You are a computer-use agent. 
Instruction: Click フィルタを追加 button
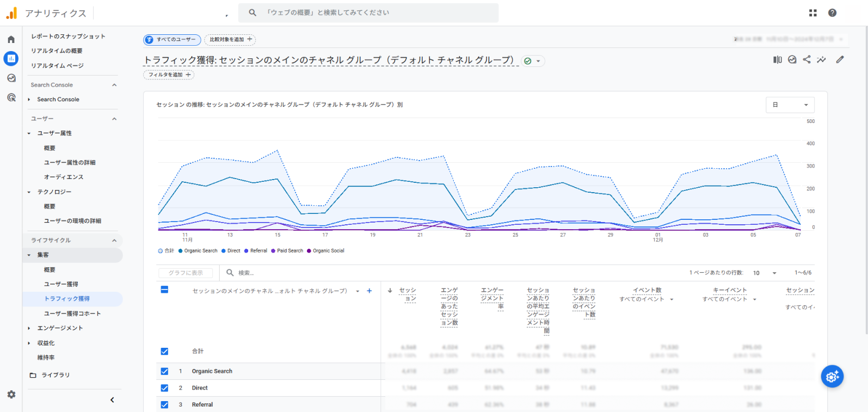pos(169,75)
